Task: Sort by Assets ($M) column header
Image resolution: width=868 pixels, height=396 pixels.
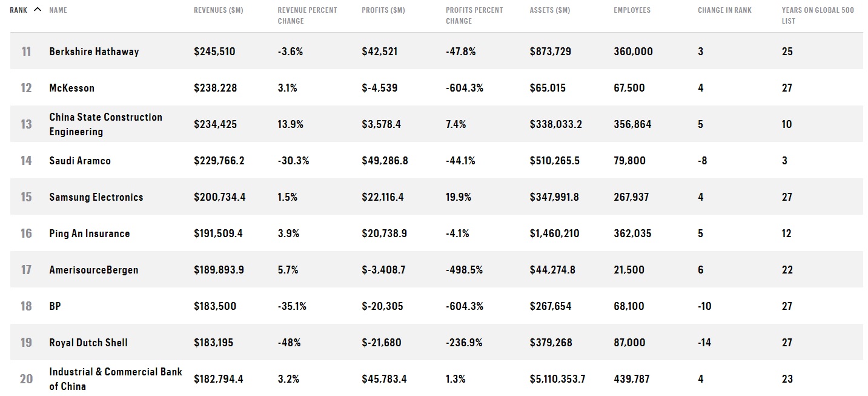Action: click(550, 10)
